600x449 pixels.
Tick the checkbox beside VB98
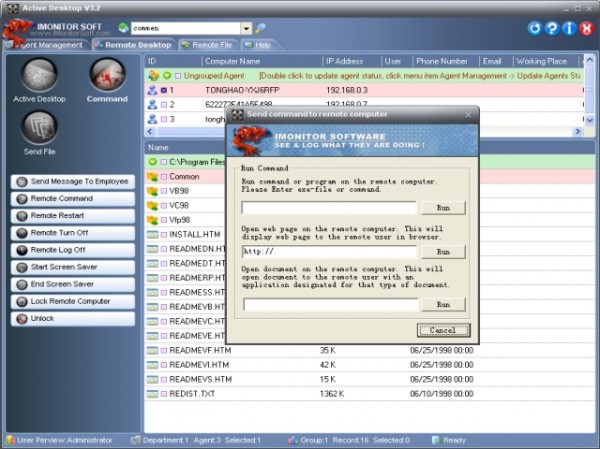164,191
